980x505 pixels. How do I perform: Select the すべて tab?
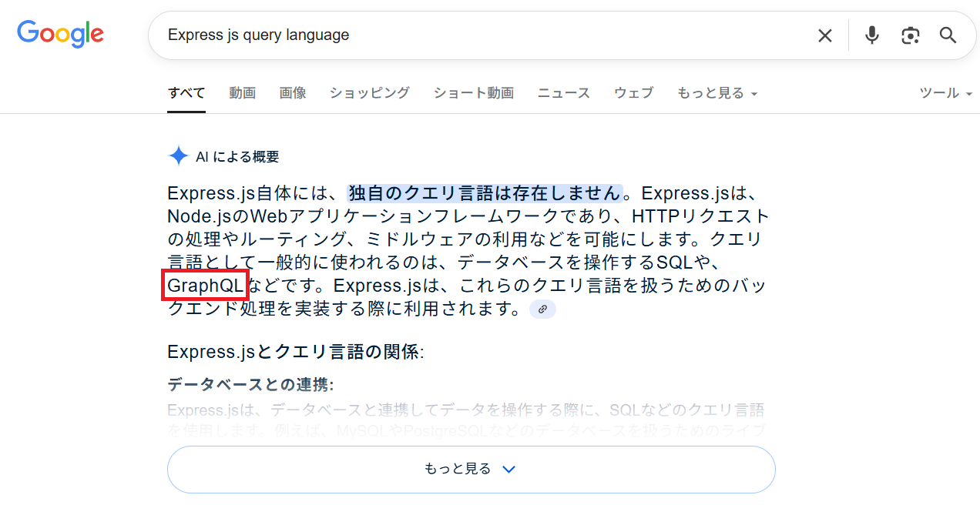pos(186,93)
